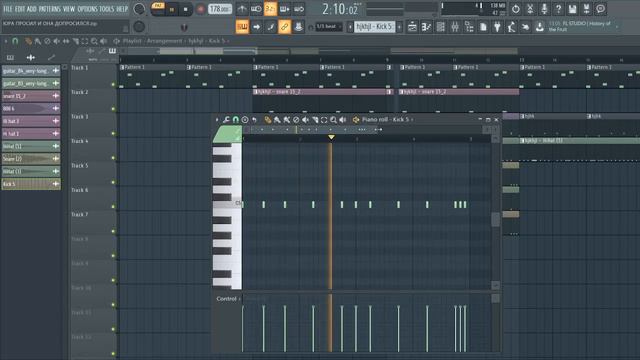Open the TOOLS menu
The width and height of the screenshot is (640, 360).
(x=107, y=9)
